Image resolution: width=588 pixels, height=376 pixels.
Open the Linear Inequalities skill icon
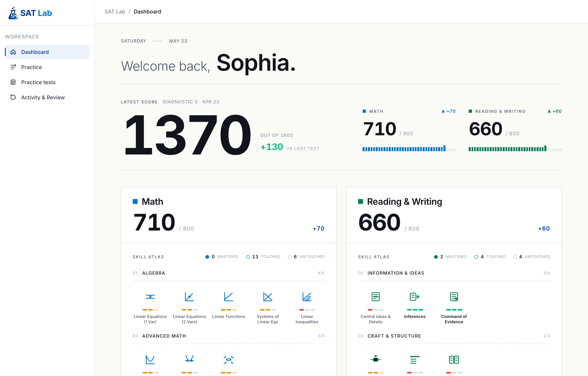pyautogui.click(x=307, y=297)
